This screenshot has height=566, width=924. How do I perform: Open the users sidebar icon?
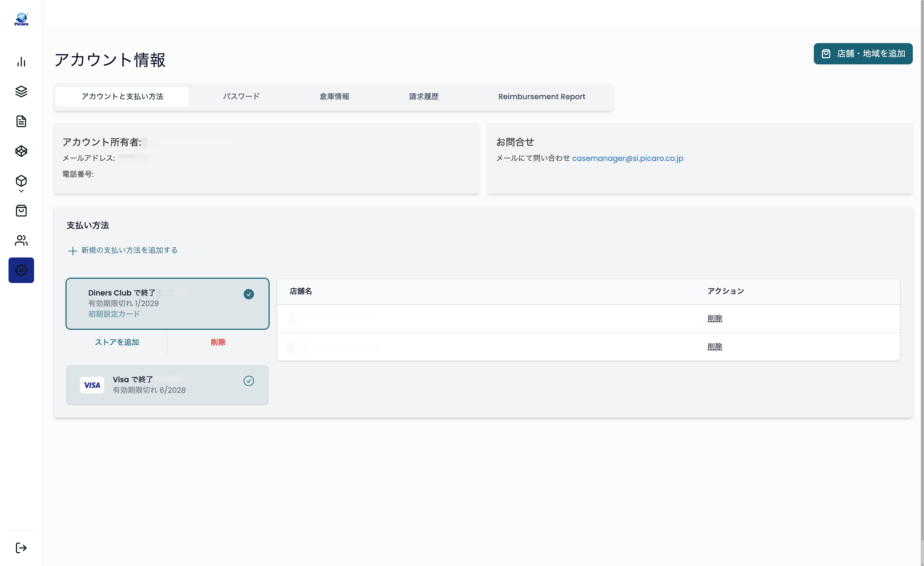click(x=21, y=241)
